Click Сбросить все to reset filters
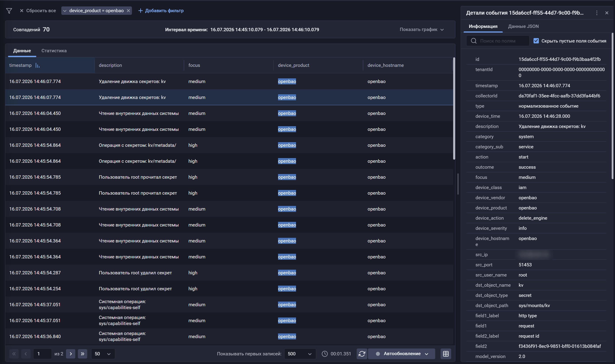Screen dimensions: 615x364 [38, 11]
